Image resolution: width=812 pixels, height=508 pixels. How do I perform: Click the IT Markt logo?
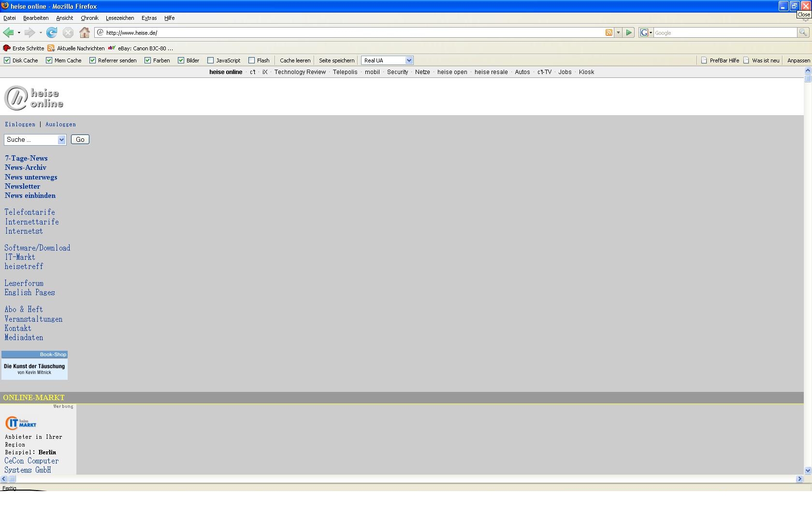(21, 423)
